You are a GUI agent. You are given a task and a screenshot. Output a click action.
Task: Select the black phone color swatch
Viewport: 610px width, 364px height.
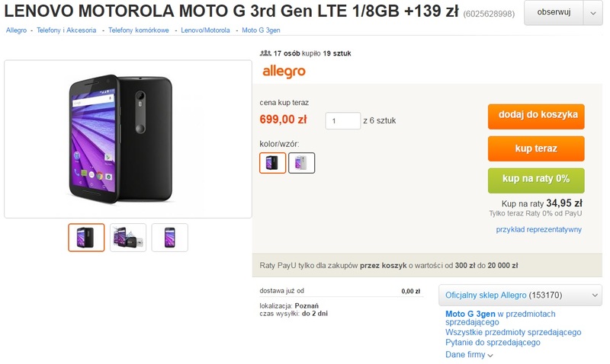point(272,162)
